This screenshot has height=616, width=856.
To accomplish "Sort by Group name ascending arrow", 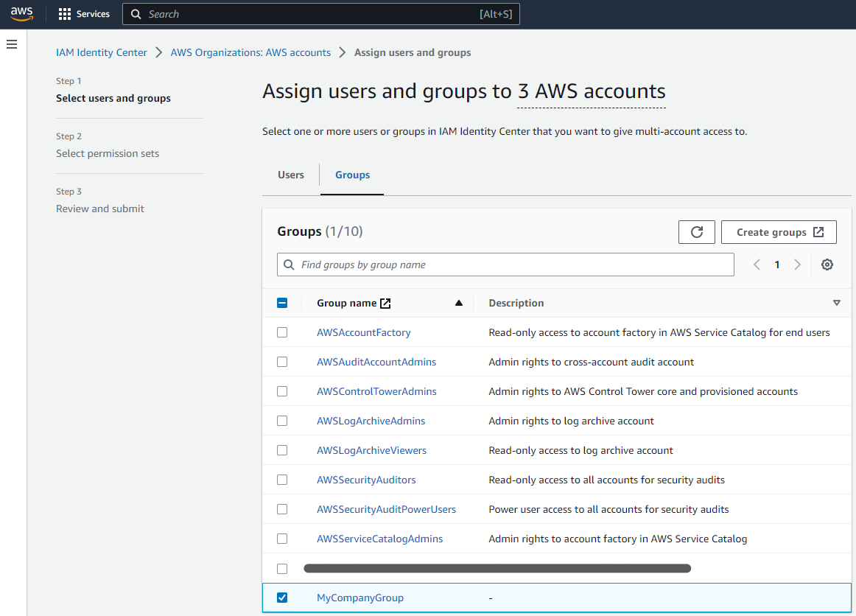I will pos(458,303).
